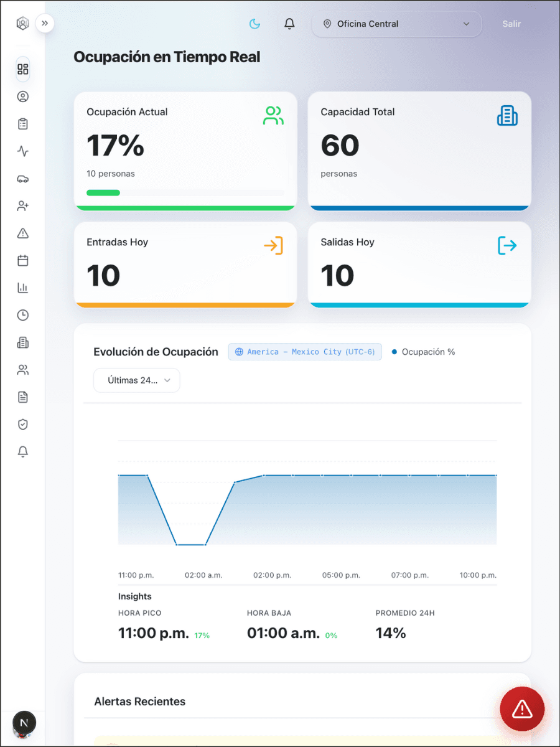Open the user profile sidebar icon
Viewport: 560px width, 747px height.
pos(23,96)
